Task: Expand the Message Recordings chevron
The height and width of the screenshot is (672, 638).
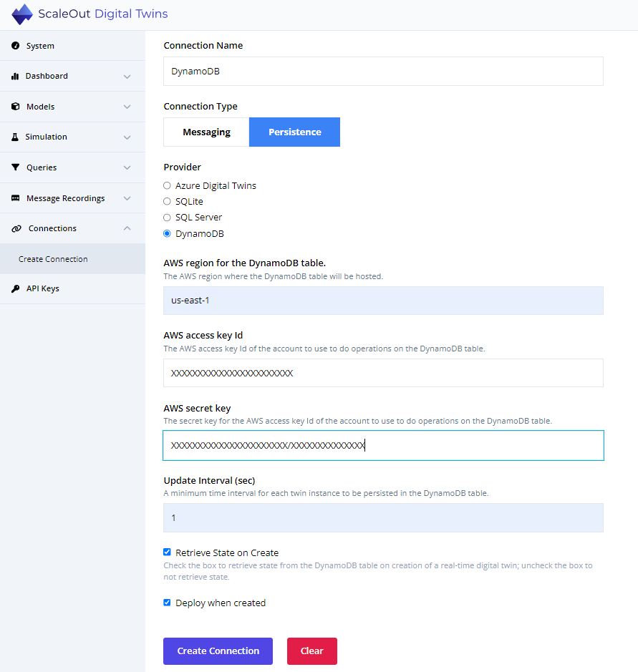Action: pyautogui.click(x=127, y=198)
